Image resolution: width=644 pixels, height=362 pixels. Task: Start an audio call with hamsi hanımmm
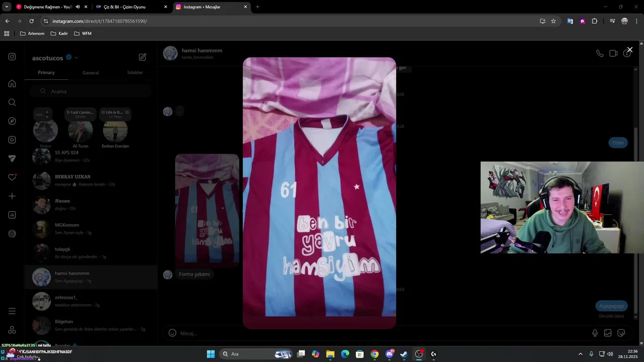(x=600, y=53)
